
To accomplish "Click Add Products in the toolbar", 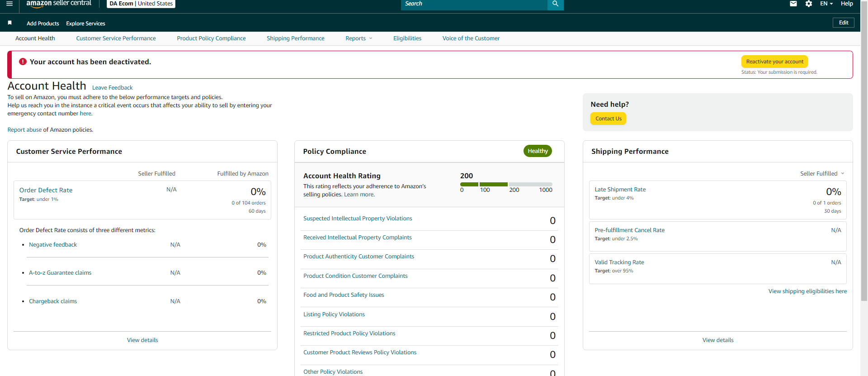I will coord(43,24).
